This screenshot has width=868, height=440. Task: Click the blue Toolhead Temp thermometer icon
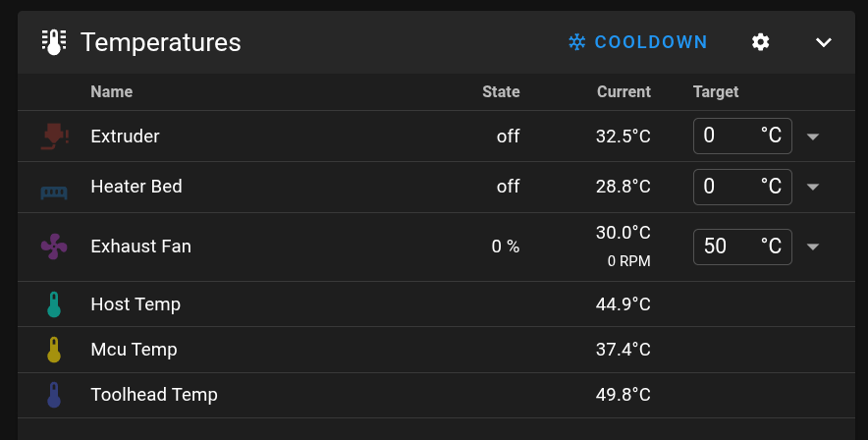(x=54, y=395)
